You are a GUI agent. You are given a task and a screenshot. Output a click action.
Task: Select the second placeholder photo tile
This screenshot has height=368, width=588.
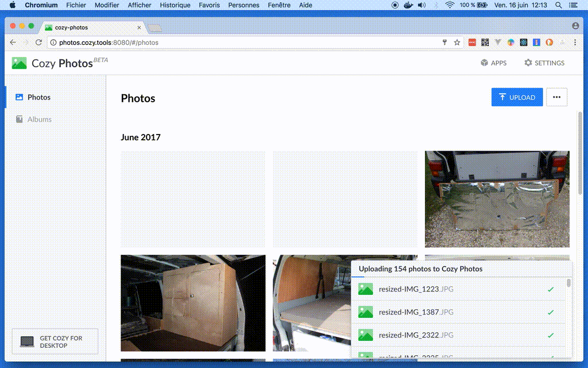345,199
